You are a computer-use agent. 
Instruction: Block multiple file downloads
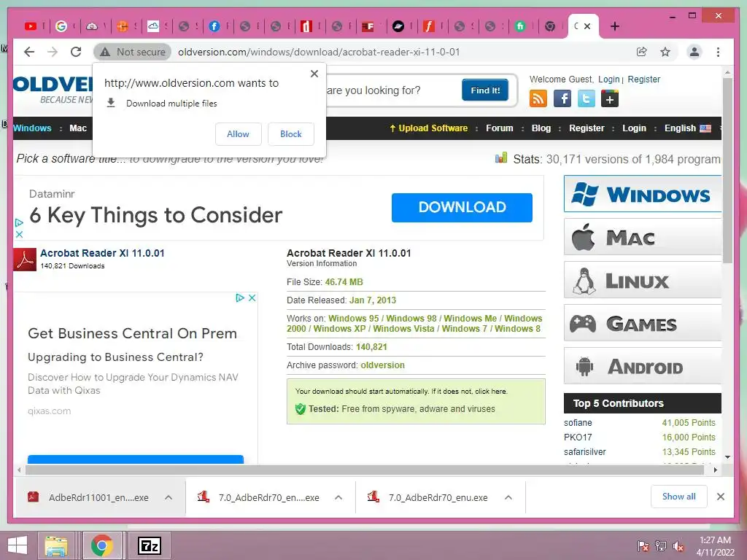(x=290, y=134)
